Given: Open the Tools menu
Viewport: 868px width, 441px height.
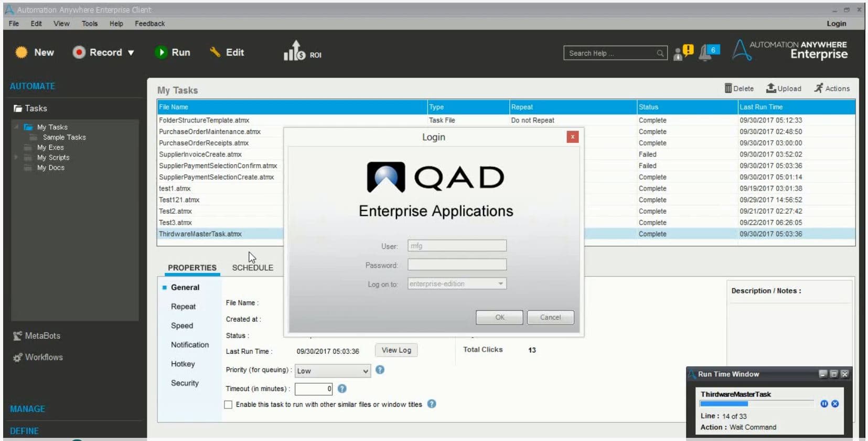Looking at the screenshot, I should (90, 24).
